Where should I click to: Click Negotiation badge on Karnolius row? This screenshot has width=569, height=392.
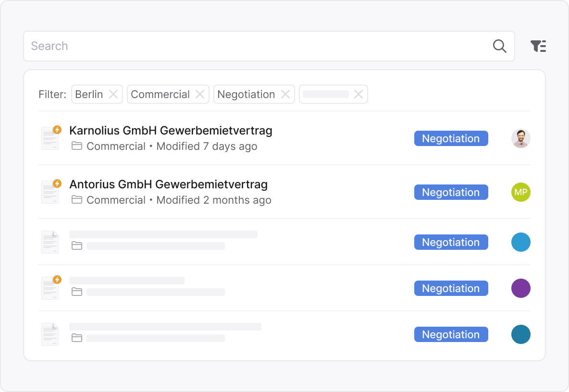pyautogui.click(x=451, y=138)
